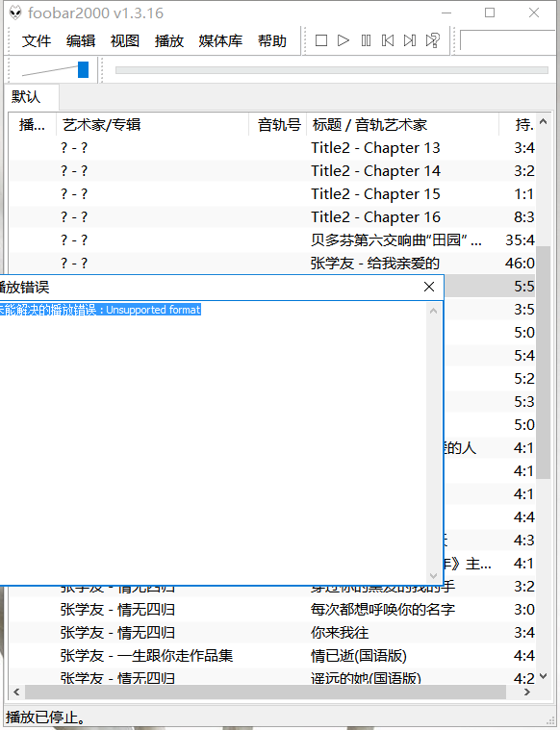Image resolution: width=560 pixels, height=730 pixels.
Task: Click the 艺术家/专辑 column header
Action: [152, 124]
